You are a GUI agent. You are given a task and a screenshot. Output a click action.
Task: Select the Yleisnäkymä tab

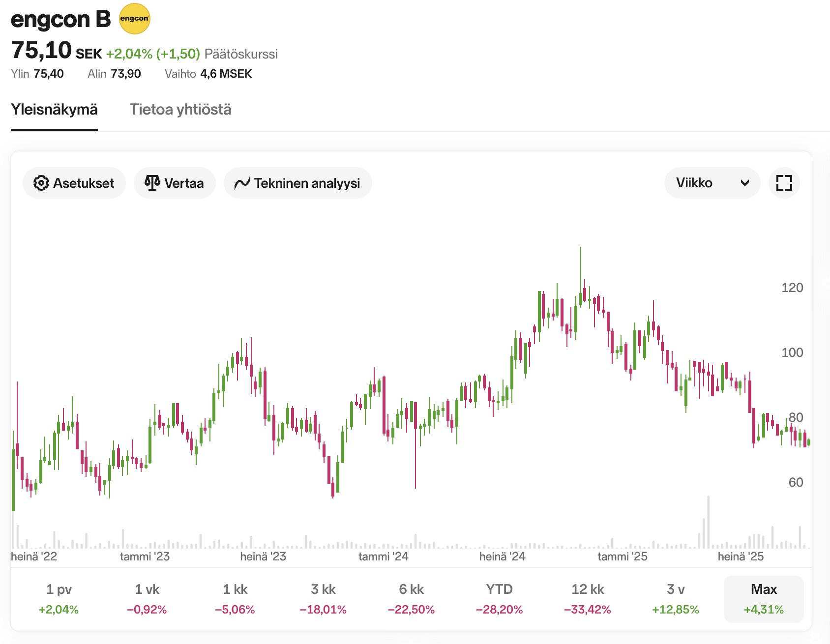54,109
